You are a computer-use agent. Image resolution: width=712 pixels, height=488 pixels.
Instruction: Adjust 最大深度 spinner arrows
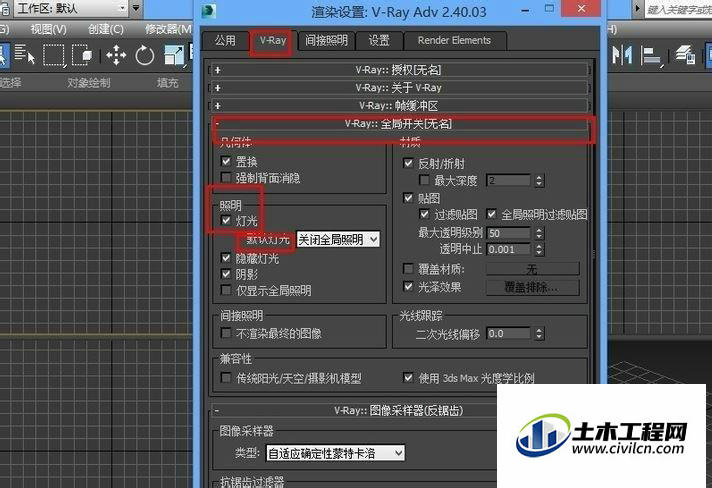coord(539,181)
